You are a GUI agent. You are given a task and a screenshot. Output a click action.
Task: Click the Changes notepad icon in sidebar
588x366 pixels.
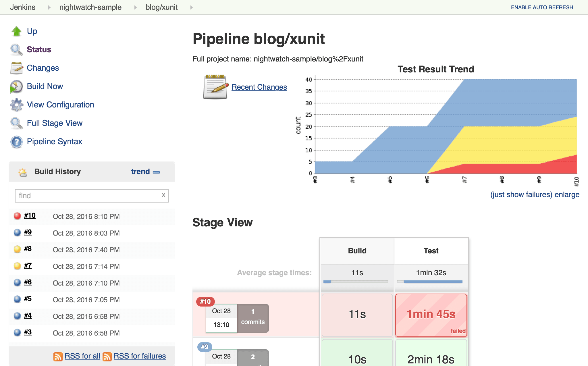click(x=16, y=68)
